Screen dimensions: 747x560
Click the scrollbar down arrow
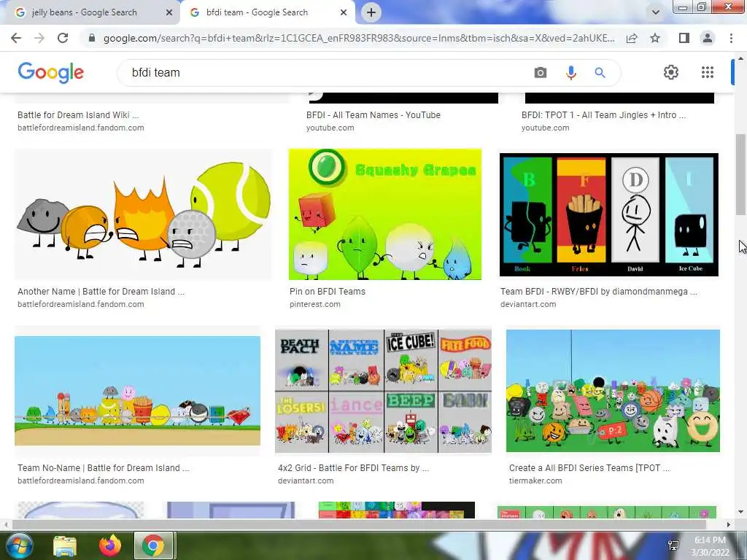tap(740, 513)
